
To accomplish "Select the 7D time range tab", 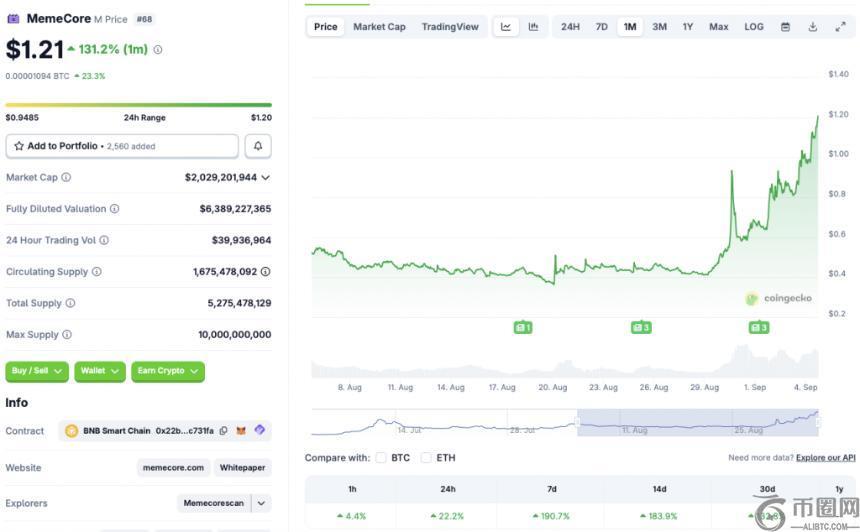I will pyautogui.click(x=601, y=27).
